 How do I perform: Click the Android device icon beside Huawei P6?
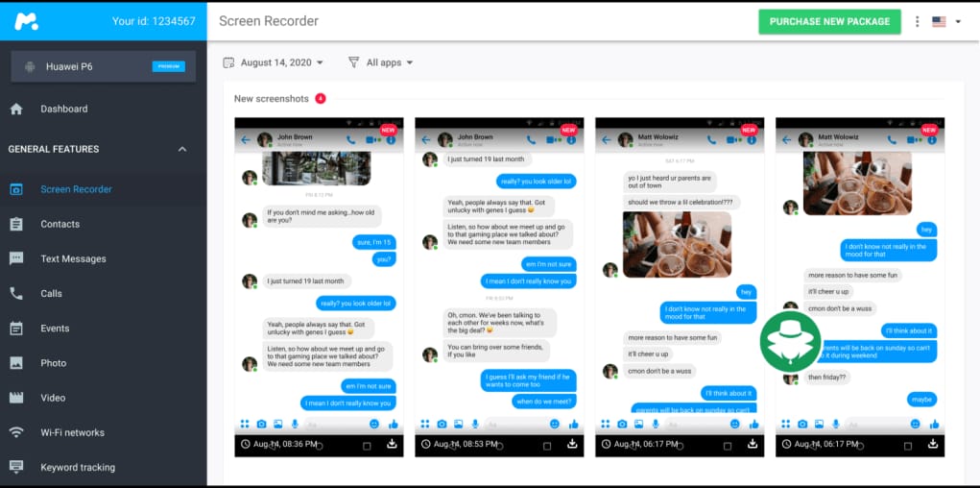click(30, 66)
